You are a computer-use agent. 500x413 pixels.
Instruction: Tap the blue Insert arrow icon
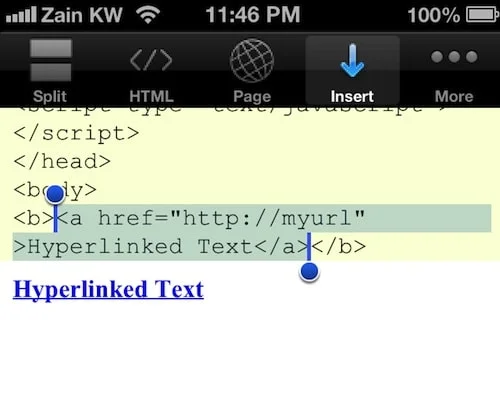(x=352, y=60)
